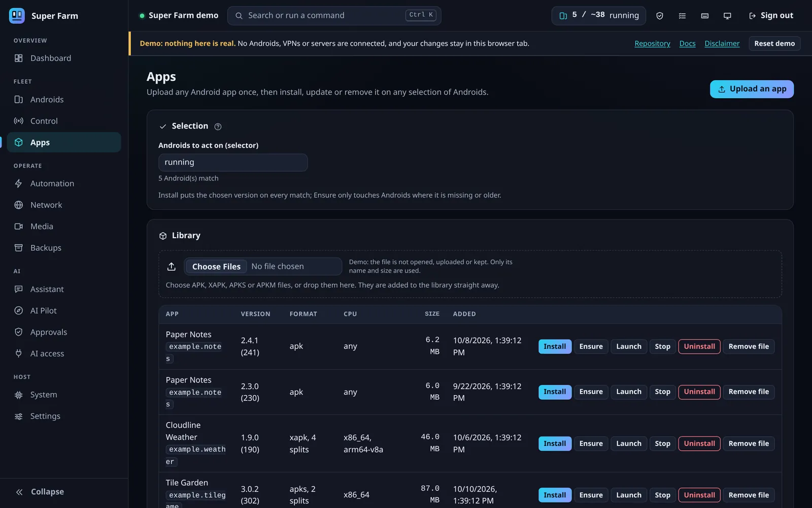Open the Assistant page
This screenshot has width=812, height=508.
(64, 289)
